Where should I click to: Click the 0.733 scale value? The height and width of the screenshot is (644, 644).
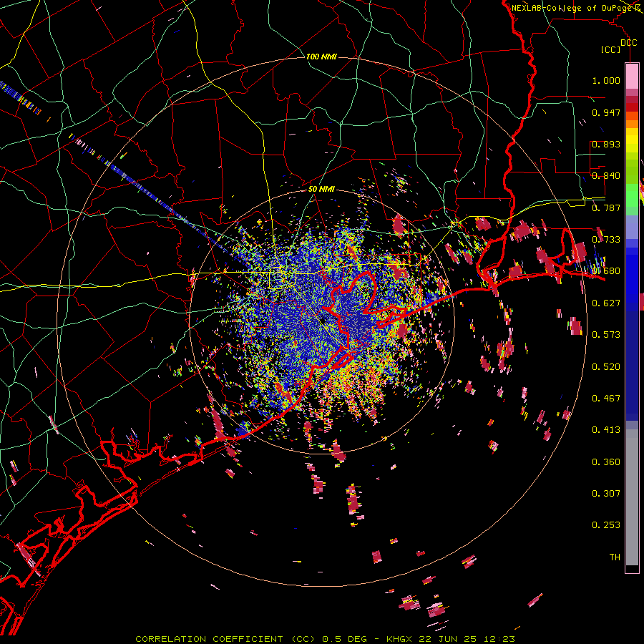tap(606, 240)
